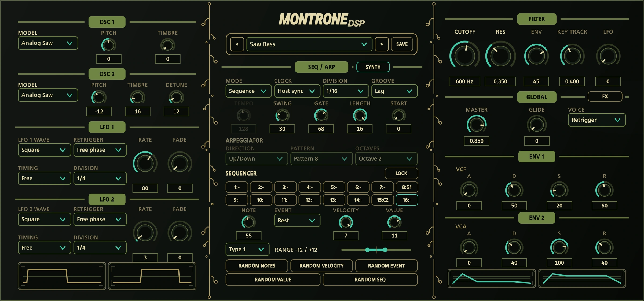
Task: Open the Saw Bass preset dropdown
Action: coord(309,44)
